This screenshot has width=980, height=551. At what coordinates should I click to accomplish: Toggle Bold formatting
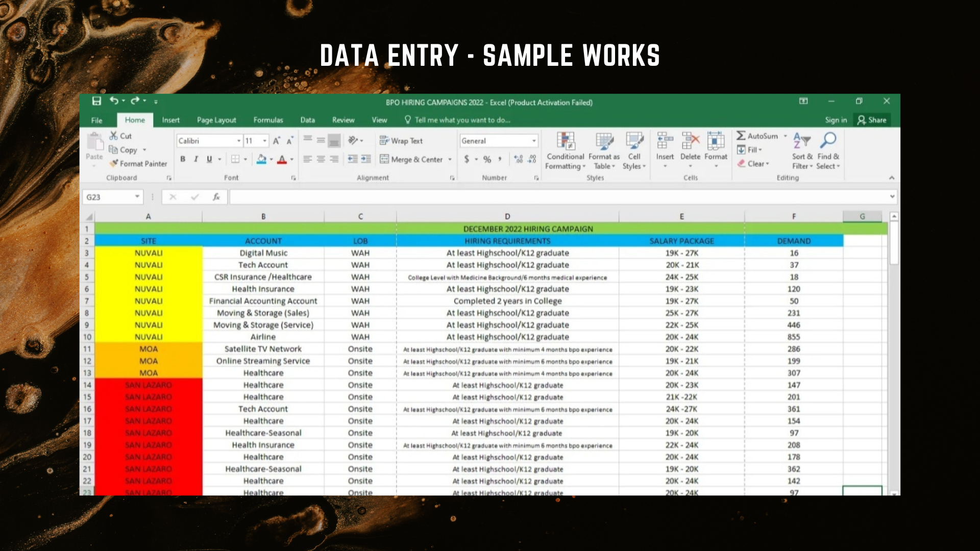click(x=183, y=159)
